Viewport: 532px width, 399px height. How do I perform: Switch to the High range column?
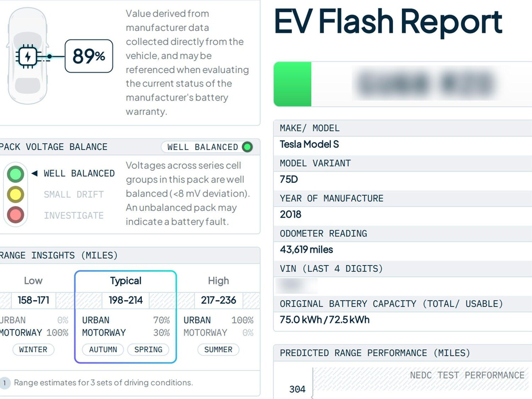(218, 281)
